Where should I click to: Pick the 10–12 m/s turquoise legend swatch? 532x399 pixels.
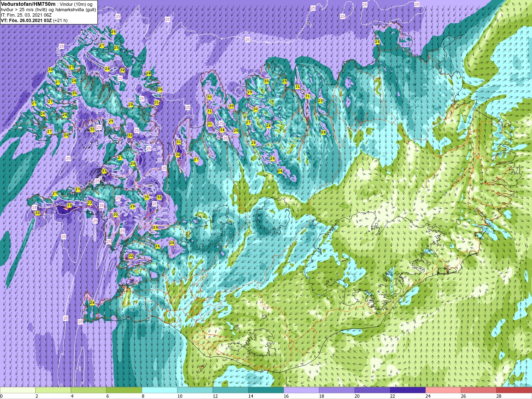tap(195, 390)
